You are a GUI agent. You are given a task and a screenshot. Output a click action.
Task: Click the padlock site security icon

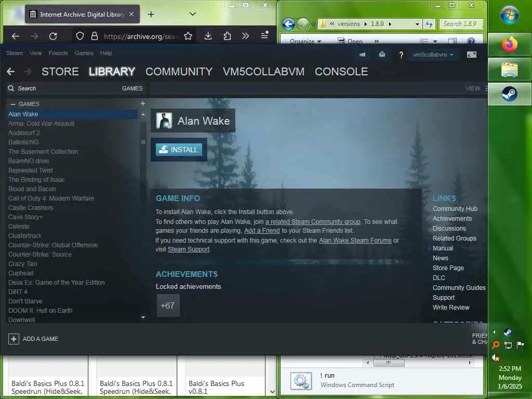(x=95, y=36)
